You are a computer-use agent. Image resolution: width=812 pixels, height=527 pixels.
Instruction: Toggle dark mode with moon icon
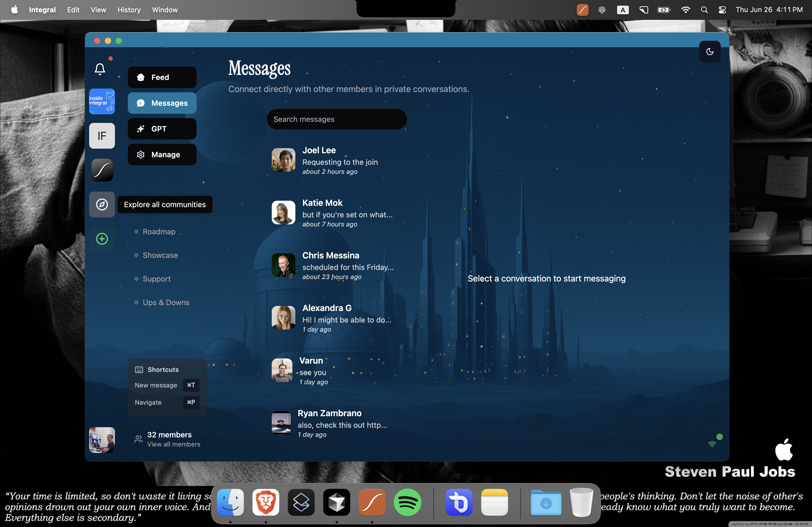point(710,52)
